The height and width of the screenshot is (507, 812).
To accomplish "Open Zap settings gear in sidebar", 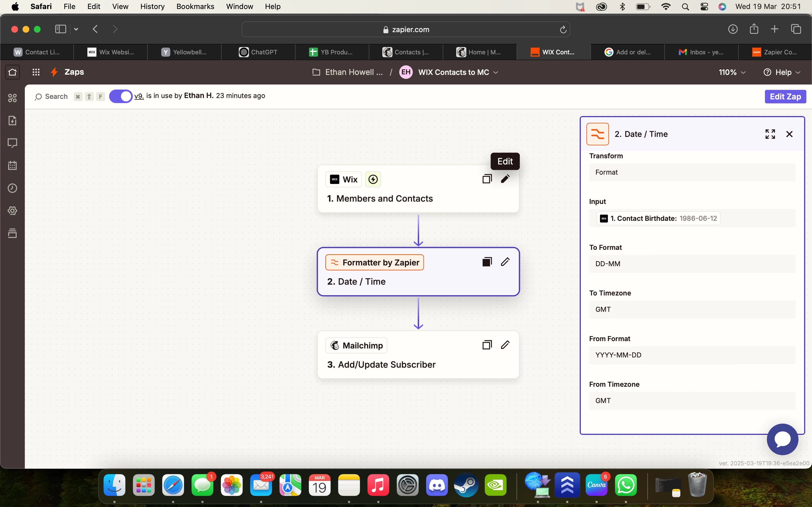I will pos(12,211).
